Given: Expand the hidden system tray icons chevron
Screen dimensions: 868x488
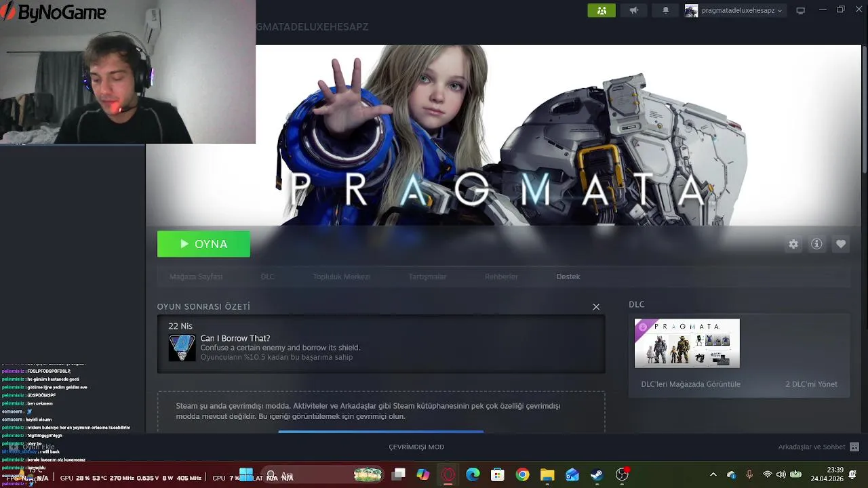Looking at the screenshot, I should (713, 475).
